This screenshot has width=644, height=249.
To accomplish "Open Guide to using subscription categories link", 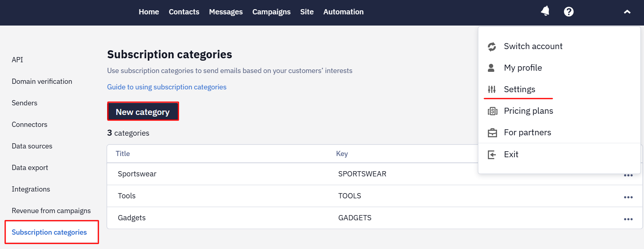I will [x=167, y=87].
